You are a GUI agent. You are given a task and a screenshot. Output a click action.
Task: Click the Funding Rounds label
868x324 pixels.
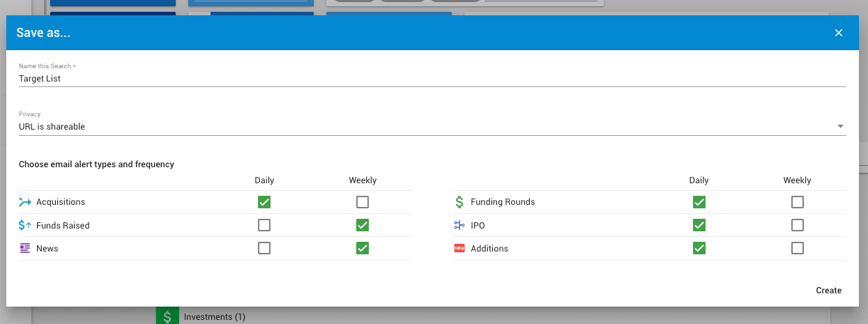pyautogui.click(x=503, y=202)
